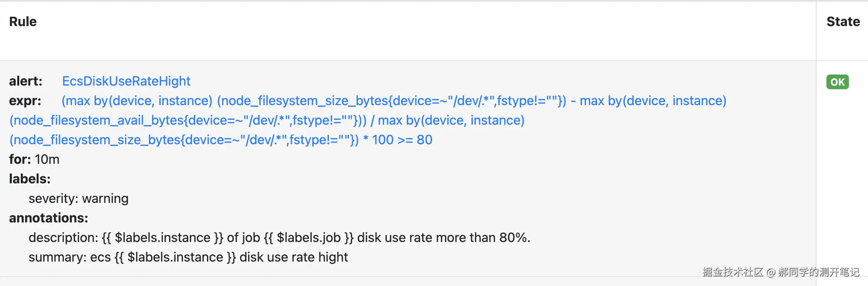The width and height of the screenshot is (868, 286).
Task: Click the "/ max by(device, instance)" divisor text
Action: pos(447,120)
